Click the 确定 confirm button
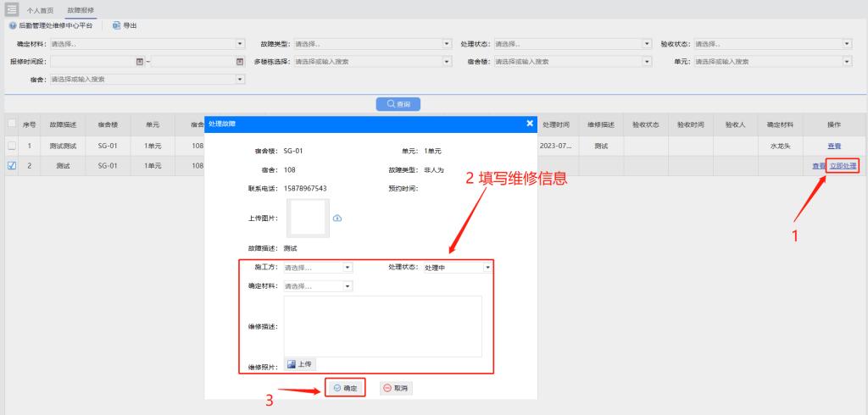The height and width of the screenshot is (415, 868). click(x=345, y=388)
